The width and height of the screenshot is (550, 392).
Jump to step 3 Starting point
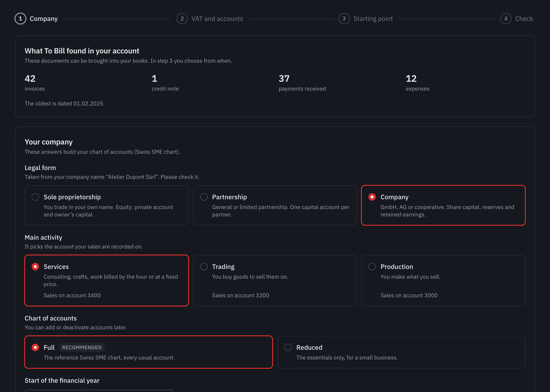[366, 19]
